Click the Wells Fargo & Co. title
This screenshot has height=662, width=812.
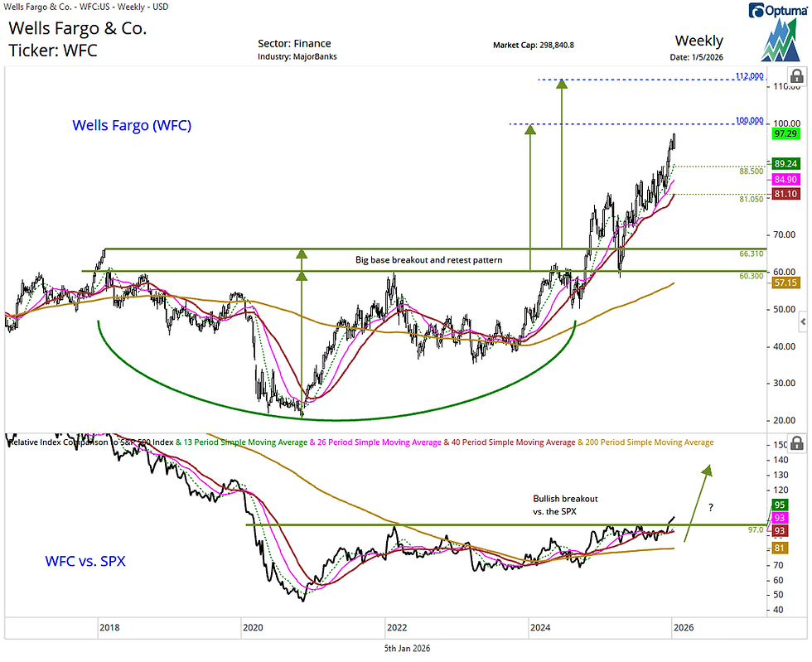[78, 28]
